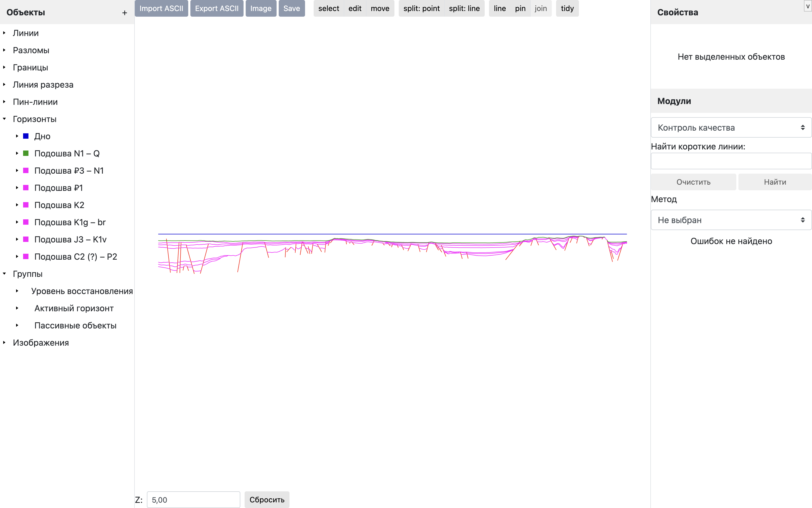Open the Image button
Screen dimensions: 812x508
coord(261,8)
